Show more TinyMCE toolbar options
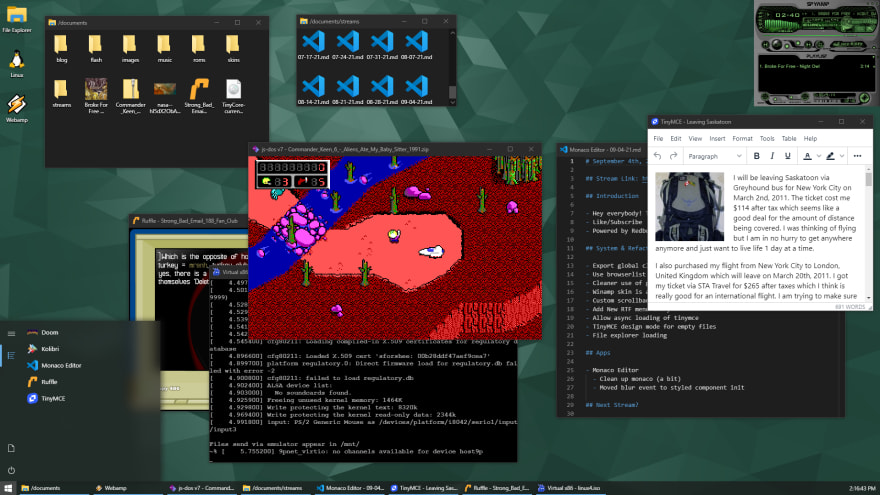The width and height of the screenshot is (880, 495). (858, 156)
